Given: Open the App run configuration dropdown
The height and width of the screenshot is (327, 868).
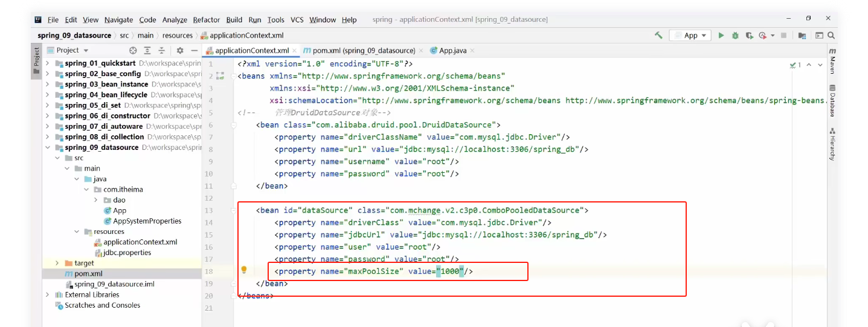Looking at the screenshot, I should point(690,36).
